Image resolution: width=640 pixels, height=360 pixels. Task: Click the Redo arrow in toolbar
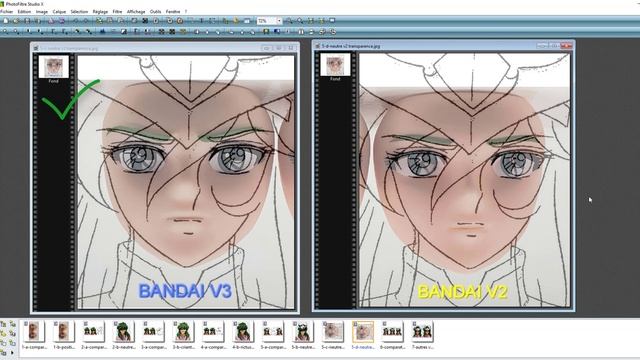point(86,20)
